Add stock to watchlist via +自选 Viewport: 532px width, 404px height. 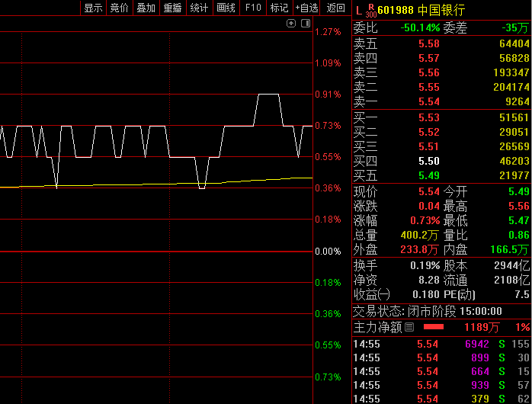[x=306, y=8]
